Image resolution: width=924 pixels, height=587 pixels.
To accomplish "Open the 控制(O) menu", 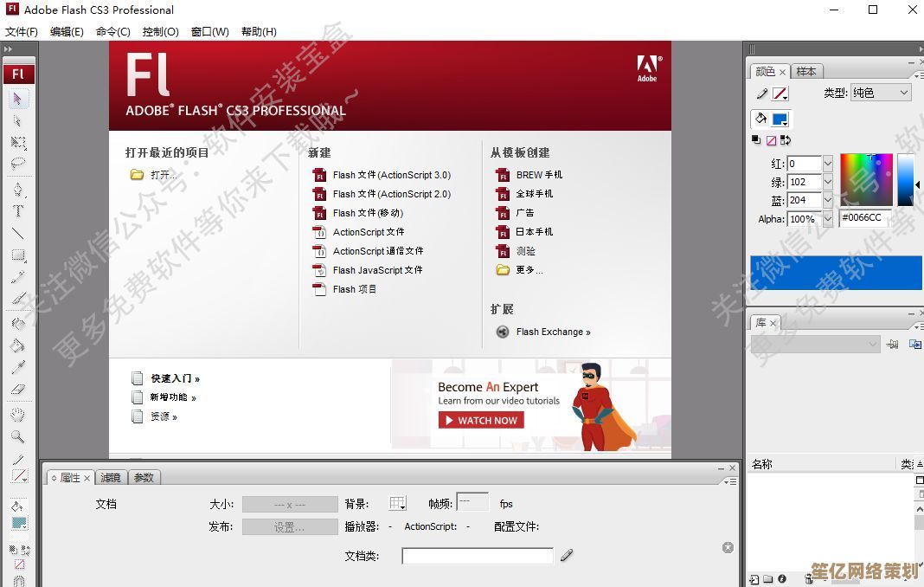I will click(160, 32).
